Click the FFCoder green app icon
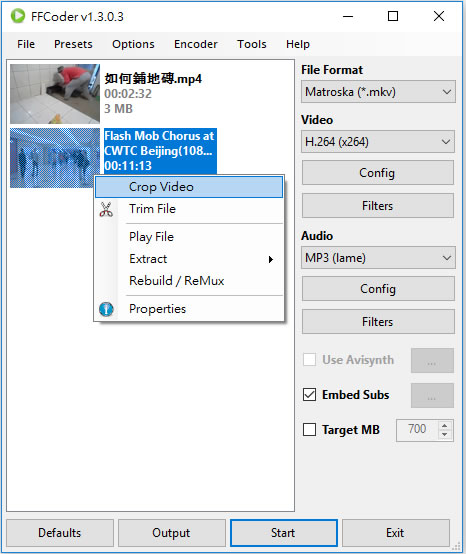Image resolution: width=466 pixels, height=554 pixels. click(x=18, y=16)
